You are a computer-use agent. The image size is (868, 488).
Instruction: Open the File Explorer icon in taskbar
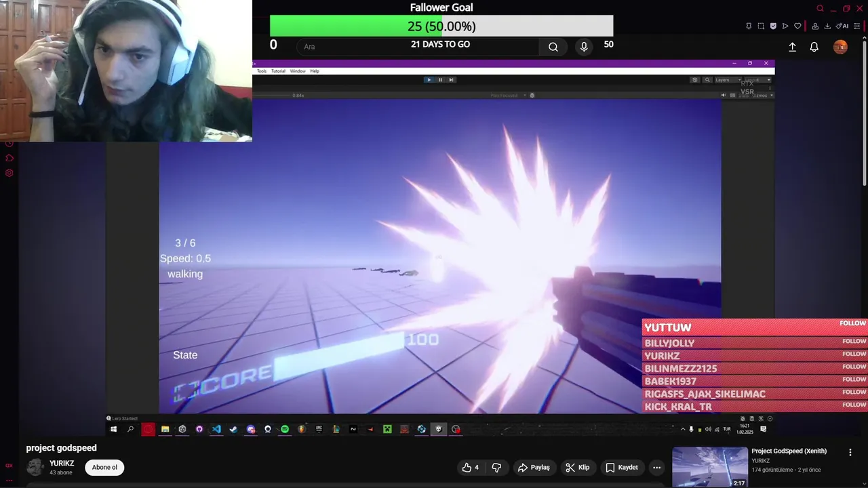click(x=165, y=429)
